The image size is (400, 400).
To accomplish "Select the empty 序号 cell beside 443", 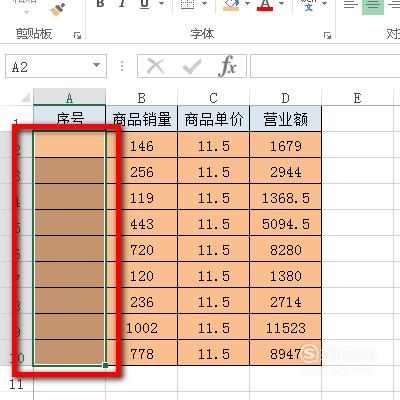I will pos(69,223).
